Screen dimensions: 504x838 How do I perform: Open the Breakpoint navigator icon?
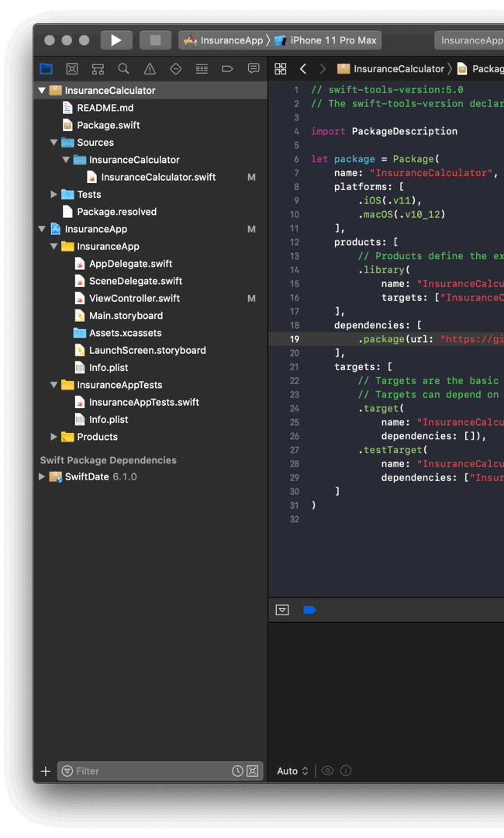tap(227, 68)
